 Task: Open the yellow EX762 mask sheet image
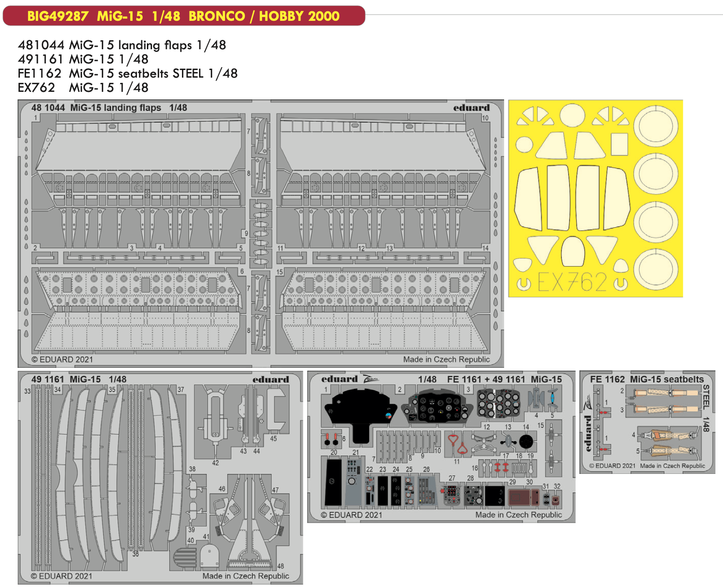(595, 198)
